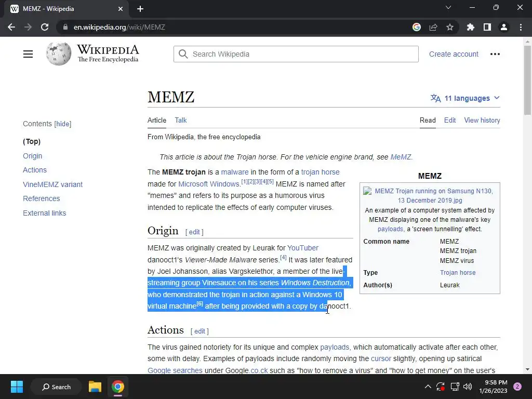Bookmark this page with the star icon
The width and height of the screenshot is (532, 399).
[450, 27]
